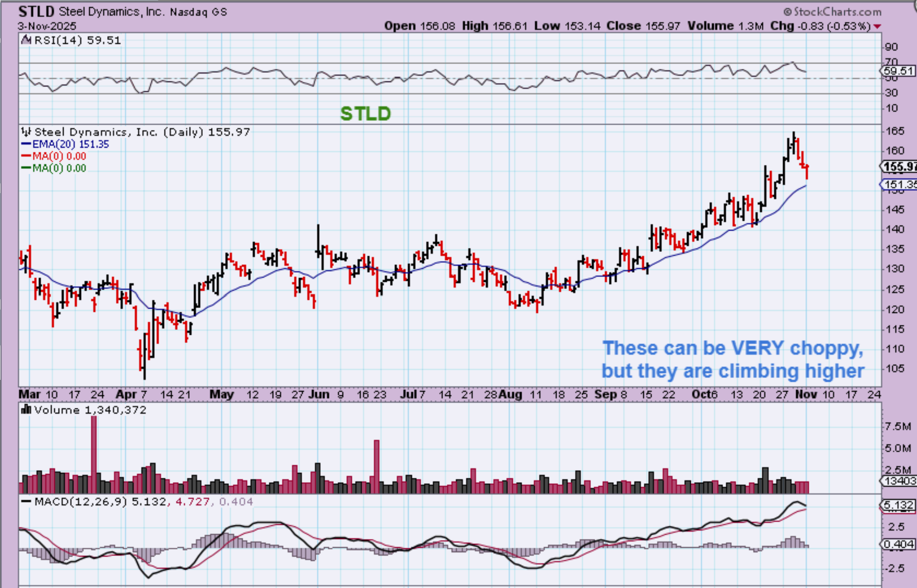Click the Volume 1,340,372 panel label
Viewport: 917px width, 588px height.
click(x=90, y=410)
